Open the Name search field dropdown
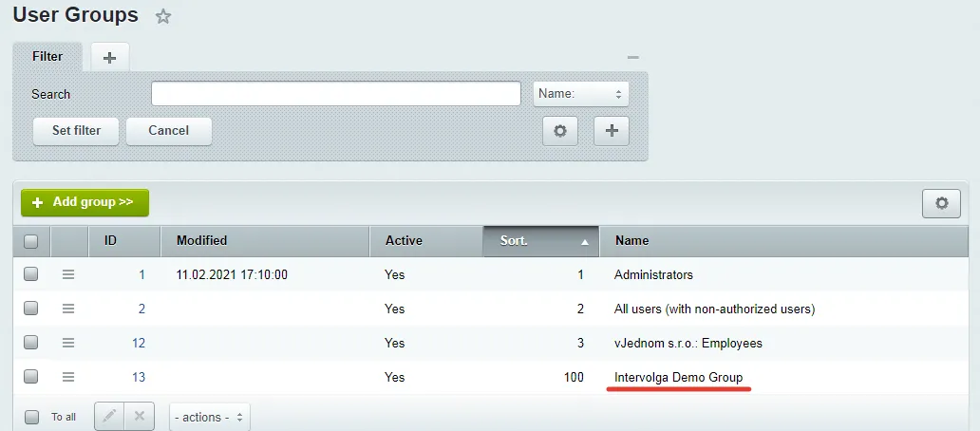The width and height of the screenshot is (980, 431). (x=581, y=94)
